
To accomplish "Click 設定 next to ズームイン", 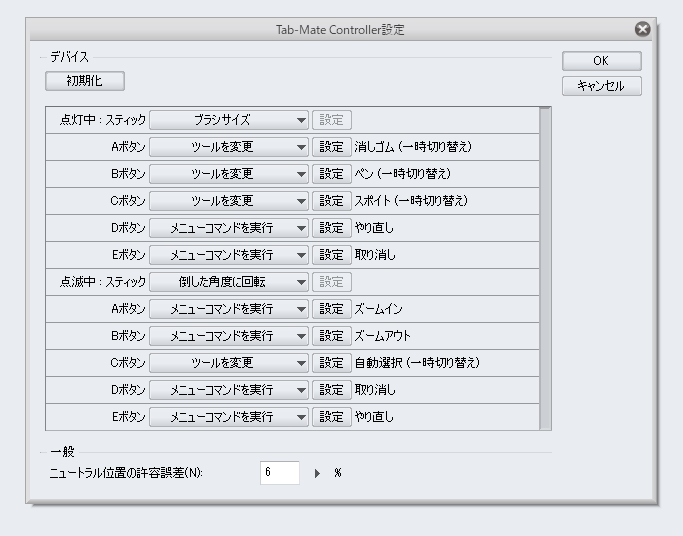I will coord(331,309).
